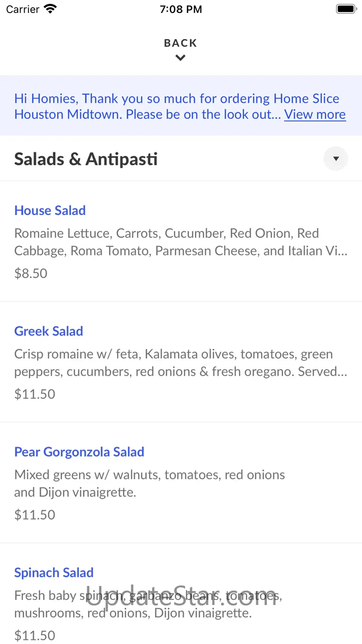Image resolution: width=362 pixels, height=644 pixels.
Task: Tap the Salads & Antipasti heading
Action: [x=86, y=159]
